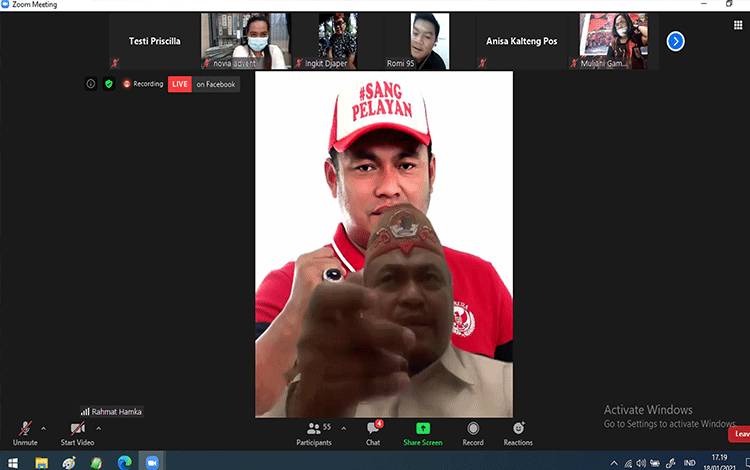Click the Recording indicator
Viewport: 750px width, 470px height.
point(143,84)
